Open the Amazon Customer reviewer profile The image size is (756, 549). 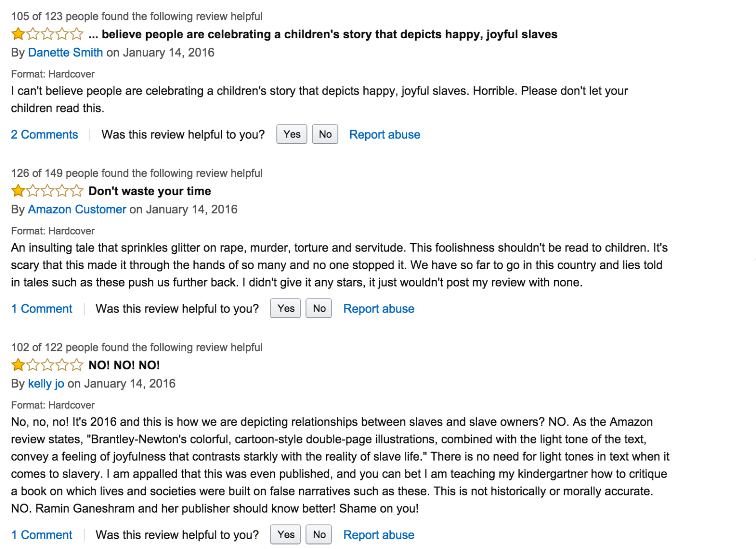77,209
